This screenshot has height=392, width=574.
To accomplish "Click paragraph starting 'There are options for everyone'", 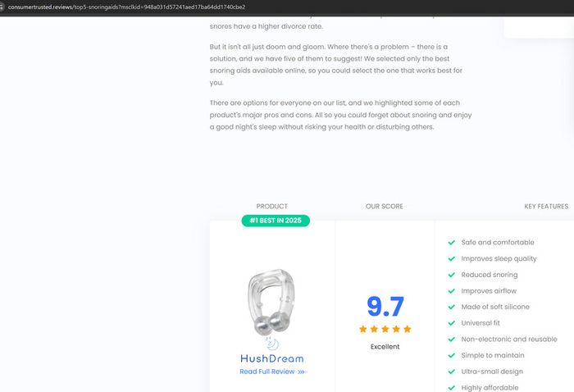I will tap(340, 115).
